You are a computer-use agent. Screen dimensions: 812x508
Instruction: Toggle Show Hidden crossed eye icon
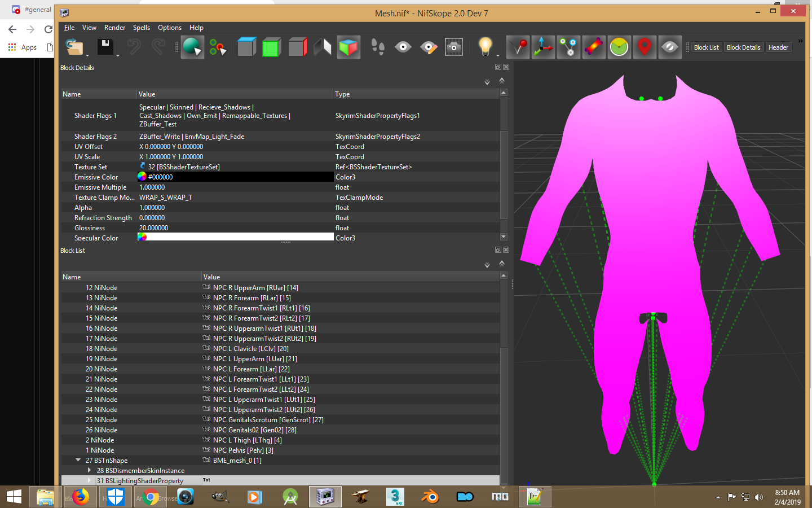[670, 47]
